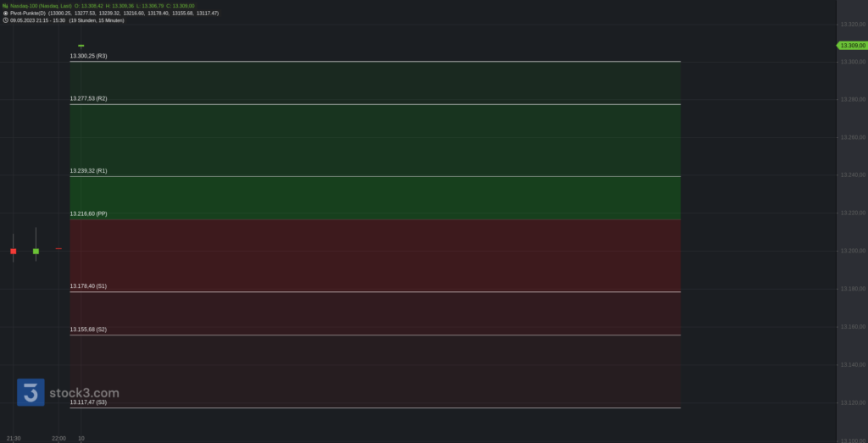The image size is (868, 443).
Task: Click the clock icon next to date range
Action: (x=6, y=20)
